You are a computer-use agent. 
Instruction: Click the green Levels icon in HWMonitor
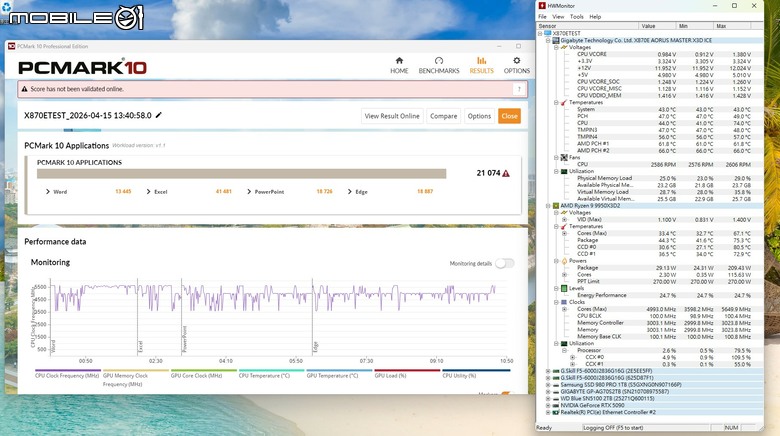564,288
